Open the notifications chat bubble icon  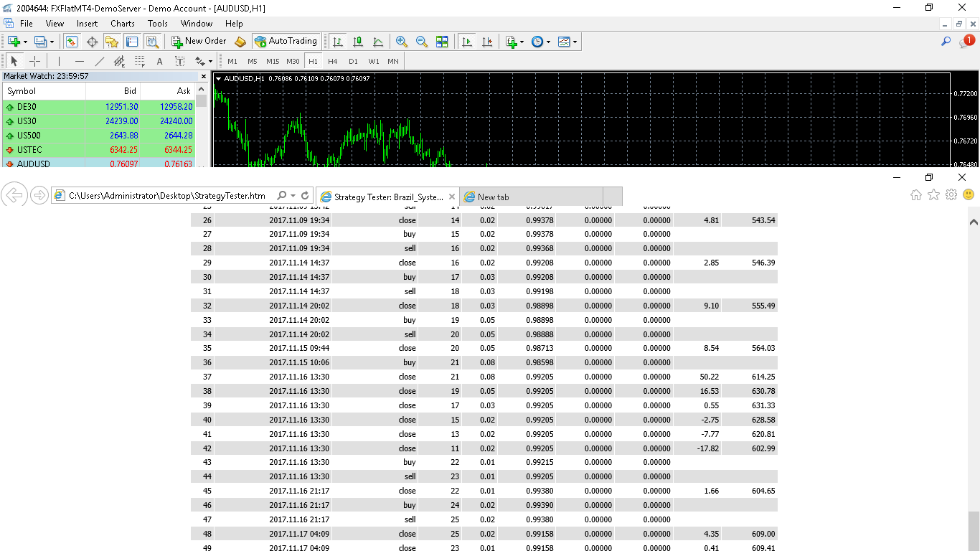[x=966, y=42]
